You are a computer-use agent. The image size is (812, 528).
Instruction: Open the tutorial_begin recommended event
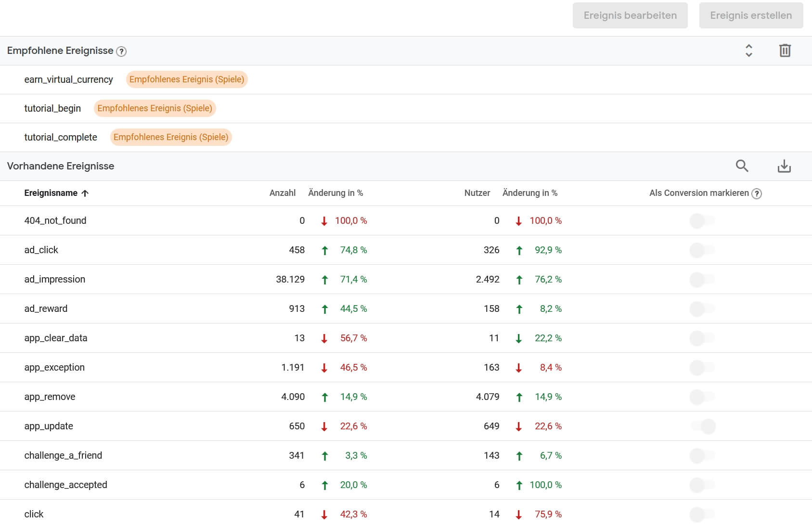pos(52,108)
